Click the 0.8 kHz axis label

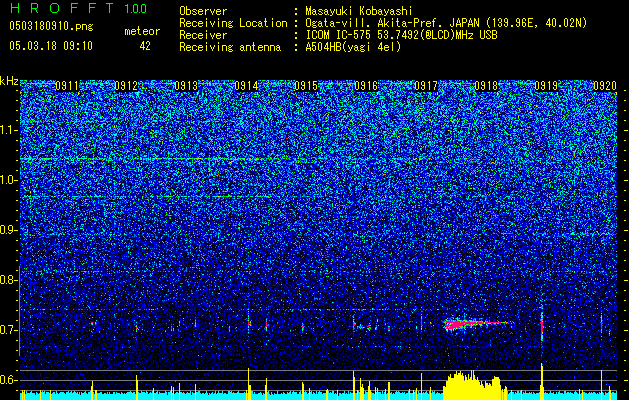(x=9, y=280)
